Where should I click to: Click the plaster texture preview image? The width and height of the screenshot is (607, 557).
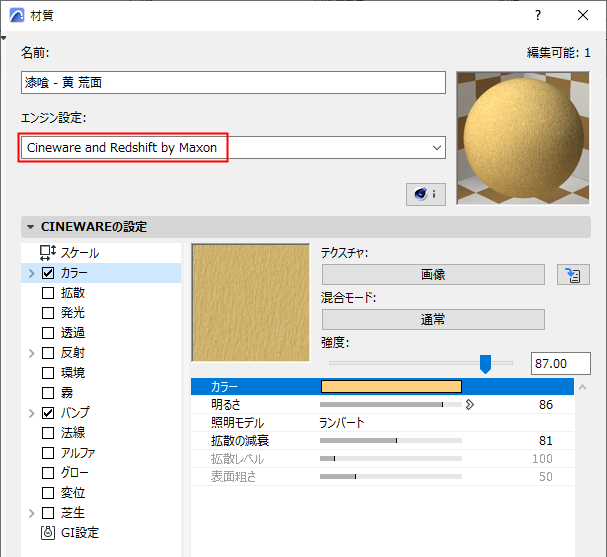250,303
